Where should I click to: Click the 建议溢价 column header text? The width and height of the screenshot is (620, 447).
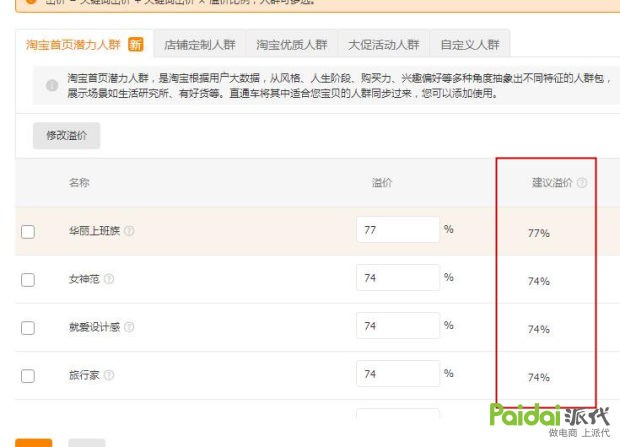click(x=552, y=182)
